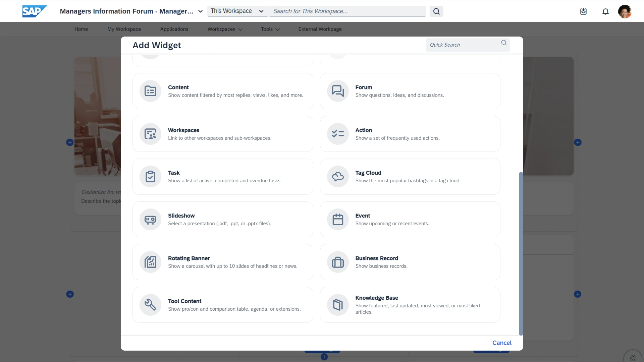This screenshot has width=644, height=362.
Task: Open the user profile avatar
Action: [x=625, y=11]
